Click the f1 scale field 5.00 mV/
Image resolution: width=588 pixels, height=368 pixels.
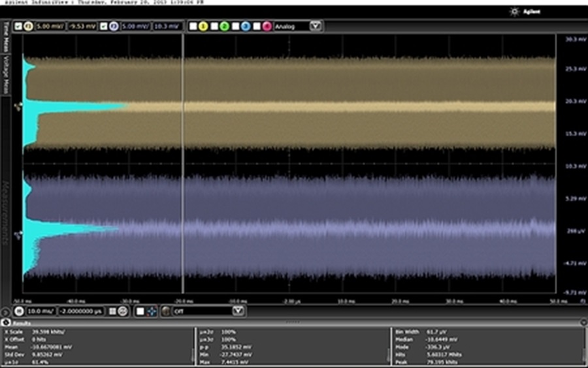point(50,27)
